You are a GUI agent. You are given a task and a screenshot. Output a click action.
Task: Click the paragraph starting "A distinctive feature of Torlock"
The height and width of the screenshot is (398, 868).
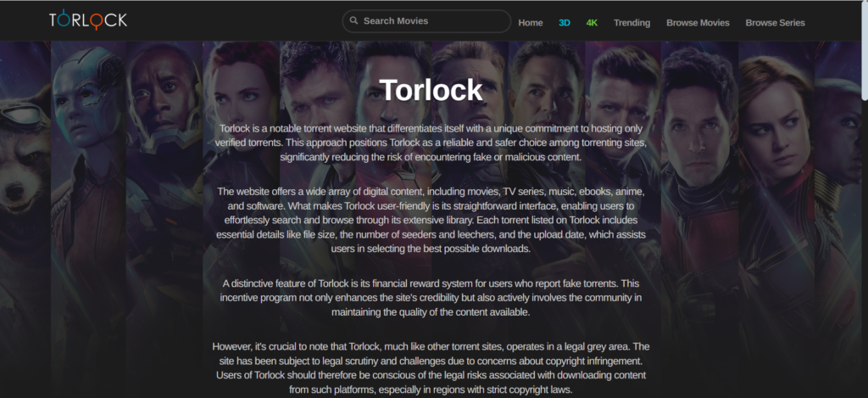click(x=431, y=298)
